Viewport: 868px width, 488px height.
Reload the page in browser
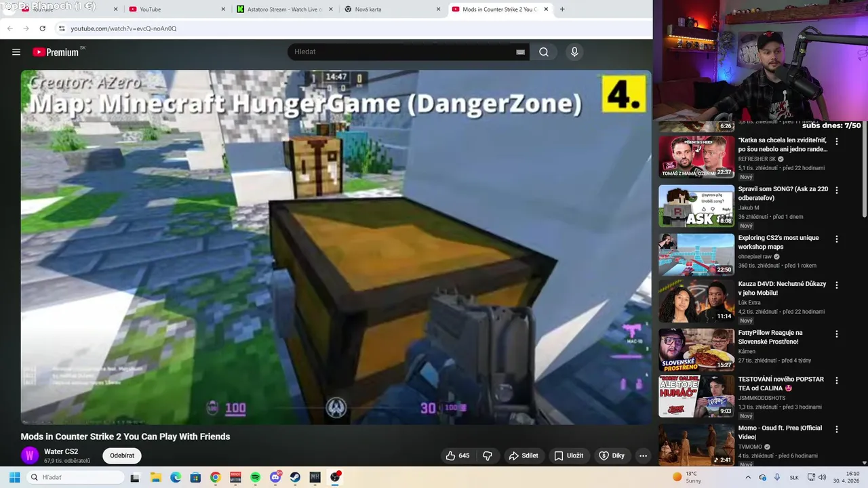point(43,28)
